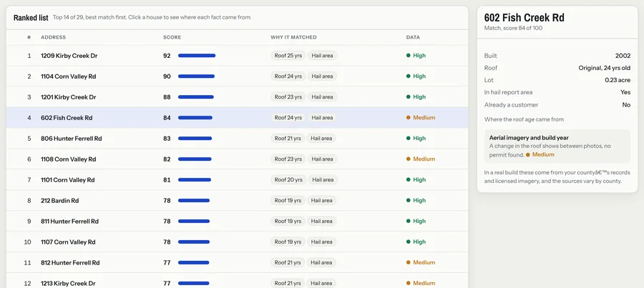Click the SCORE column header
The width and height of the screenshot is (644, 288).
172,37
